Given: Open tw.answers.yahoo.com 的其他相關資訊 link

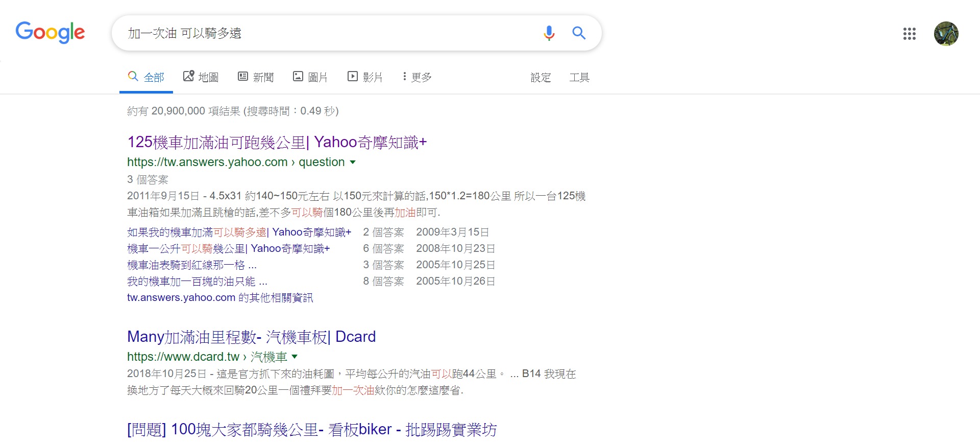Looking at the screenshot, I should coord(220,297).
